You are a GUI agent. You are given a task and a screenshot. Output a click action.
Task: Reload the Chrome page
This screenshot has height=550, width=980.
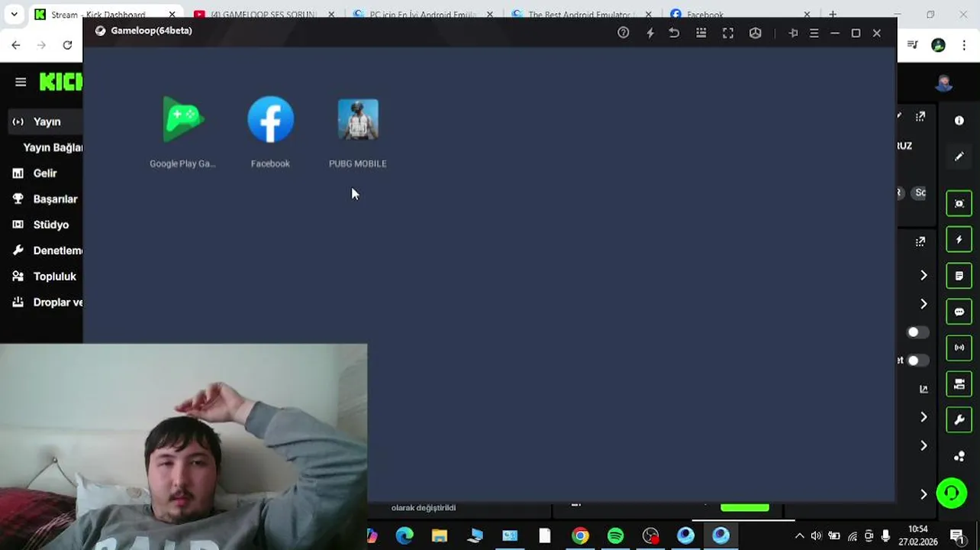[x=67, y=45]
